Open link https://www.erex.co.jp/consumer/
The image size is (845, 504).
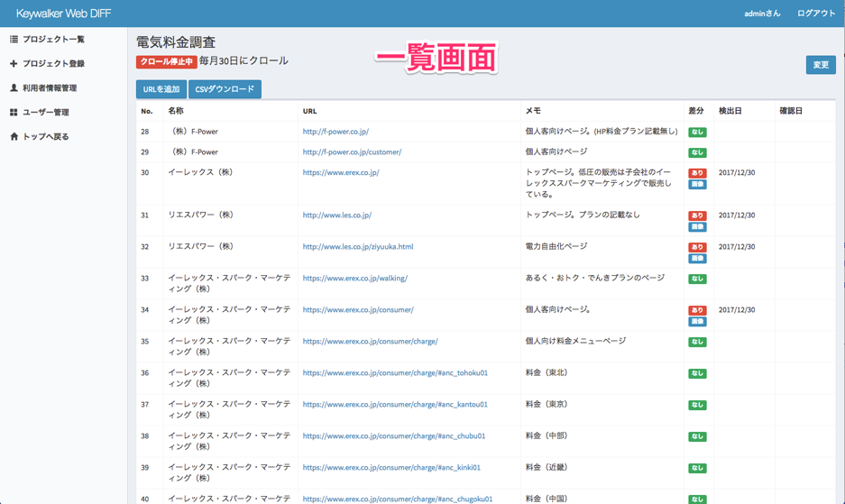[358, 310]
